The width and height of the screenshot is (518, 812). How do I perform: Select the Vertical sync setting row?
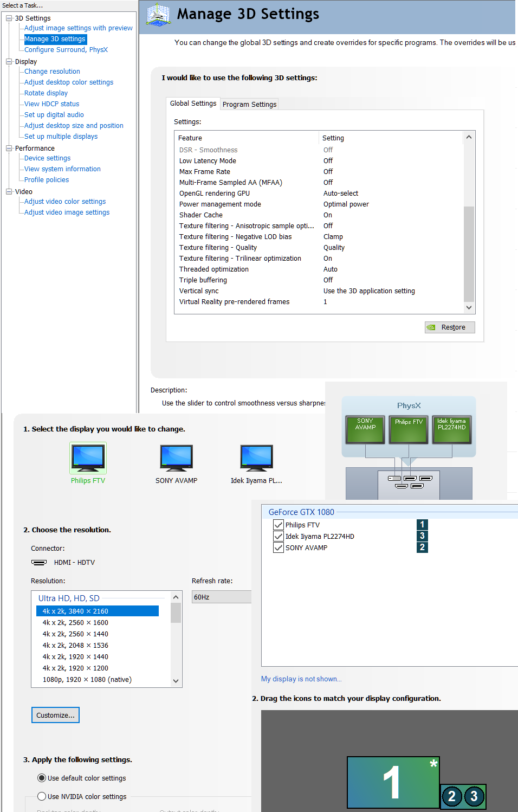click(320, 291)
